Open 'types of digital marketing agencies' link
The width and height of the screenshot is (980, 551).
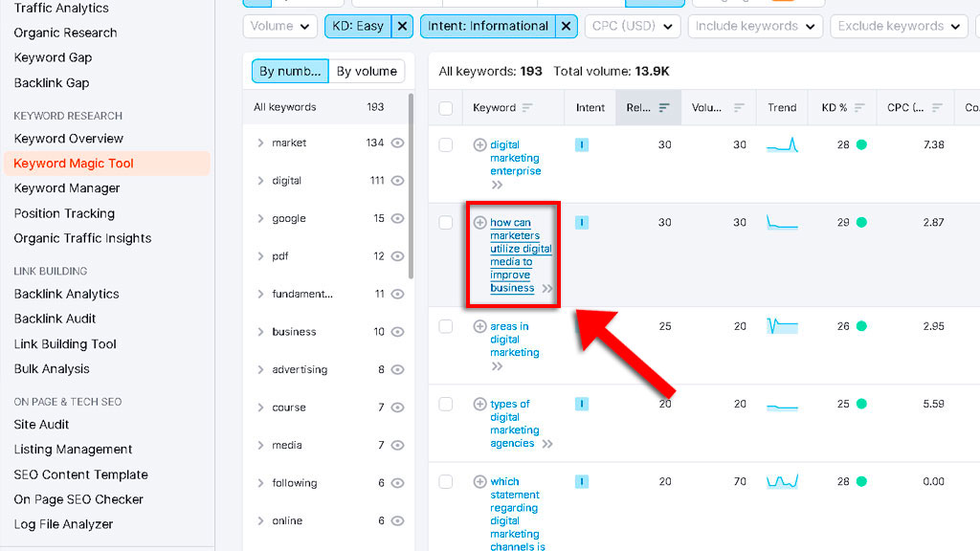[x=514, y=424]
